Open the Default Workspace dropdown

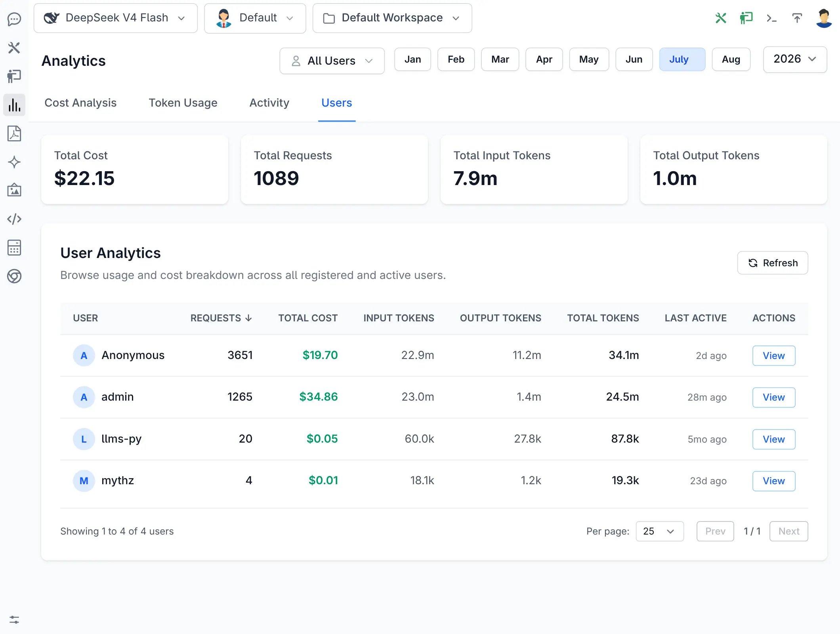click(x=392, y=18)
